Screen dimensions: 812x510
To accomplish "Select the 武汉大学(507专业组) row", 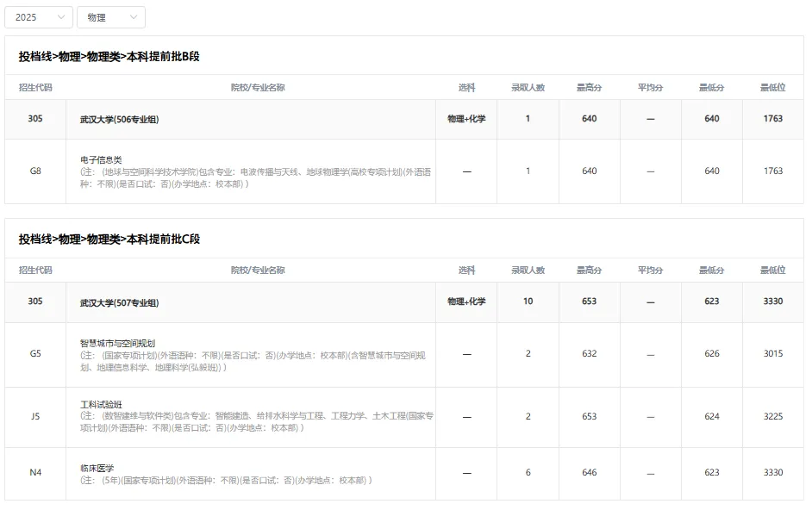I will pyautogui.click(x=404, y=302).
